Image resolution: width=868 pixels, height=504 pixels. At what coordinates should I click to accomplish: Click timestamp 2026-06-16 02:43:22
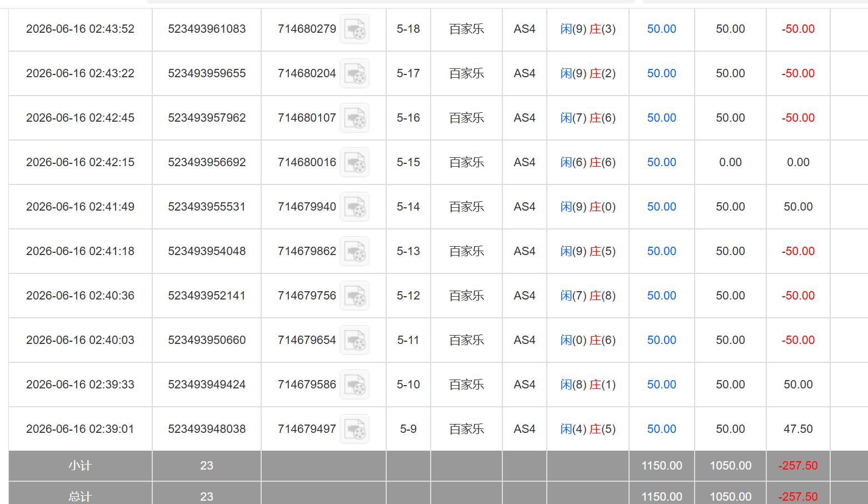coord(80,73)
